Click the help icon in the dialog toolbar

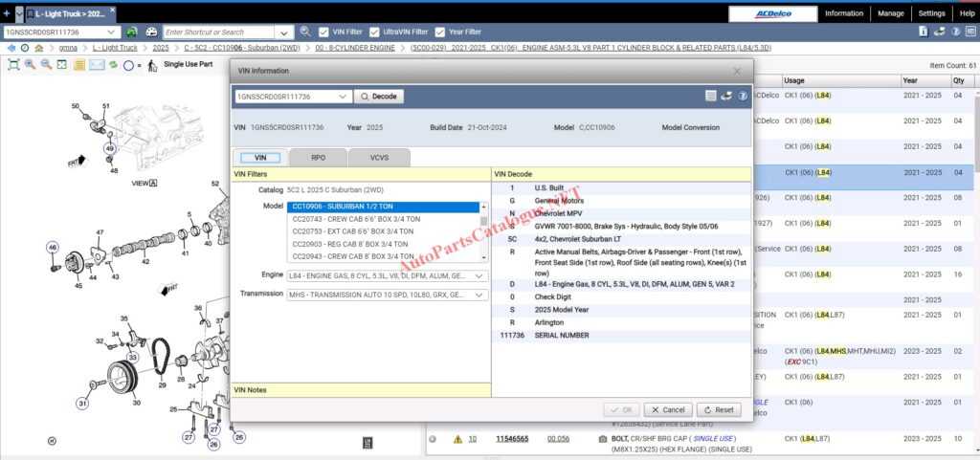[x=743, y=97]
